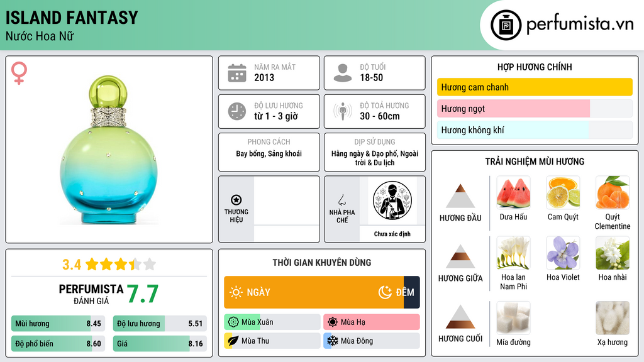Click the perfumista.vn site name text

click(580, 25)
